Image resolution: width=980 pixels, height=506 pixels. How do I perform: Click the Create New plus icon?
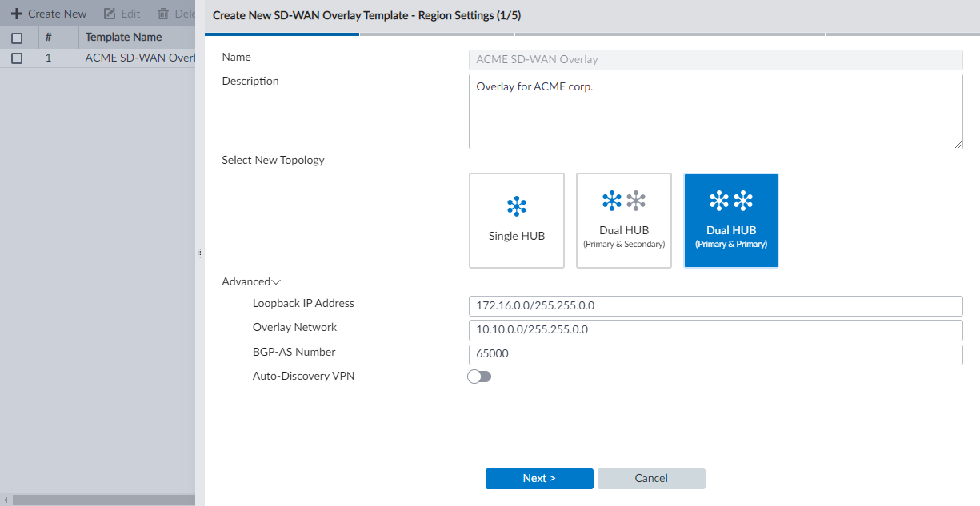pos(16,14)
